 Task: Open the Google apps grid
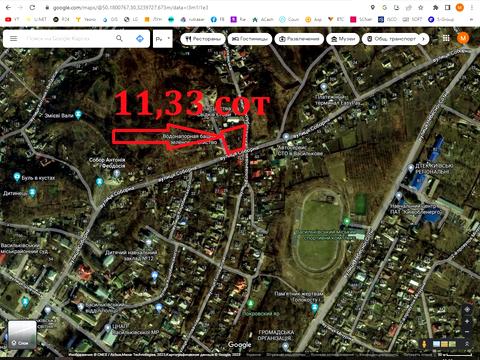pos(446,38)
